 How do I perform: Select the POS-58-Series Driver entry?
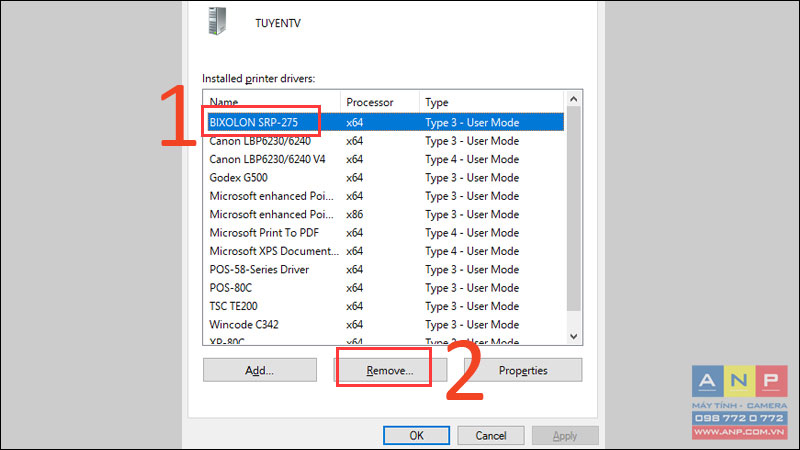259,269
